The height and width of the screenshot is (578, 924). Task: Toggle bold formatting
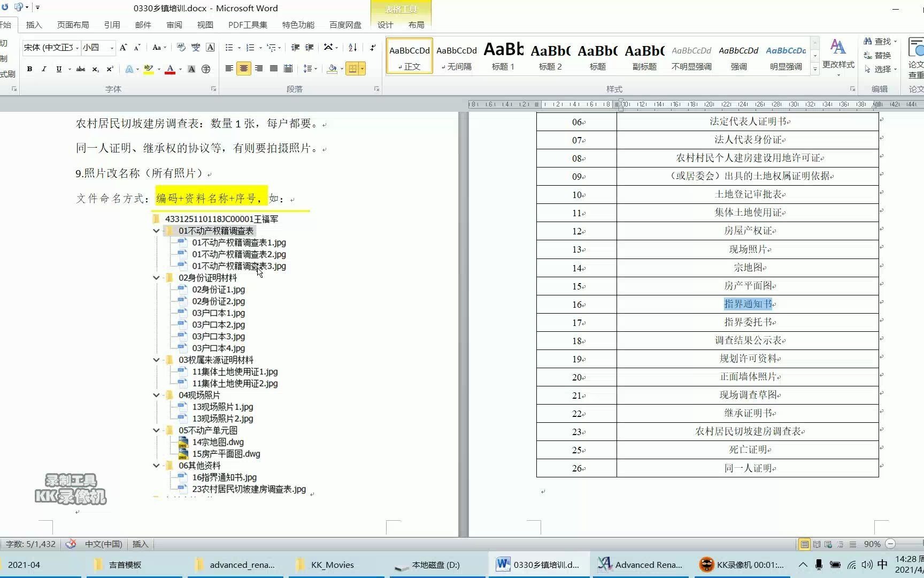pos(30,69)
